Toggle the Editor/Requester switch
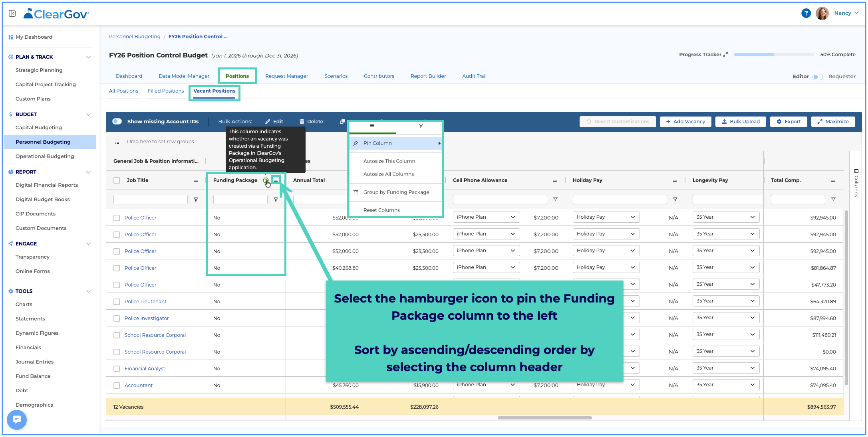The height and width of the screenshot is (437, 868). pyautogui.click(x=818, y=77)
